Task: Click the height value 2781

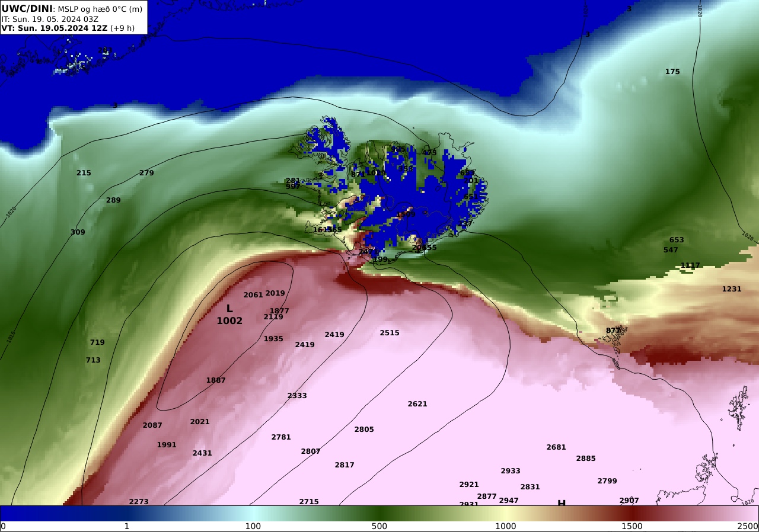Action: (x=281, y=437)
